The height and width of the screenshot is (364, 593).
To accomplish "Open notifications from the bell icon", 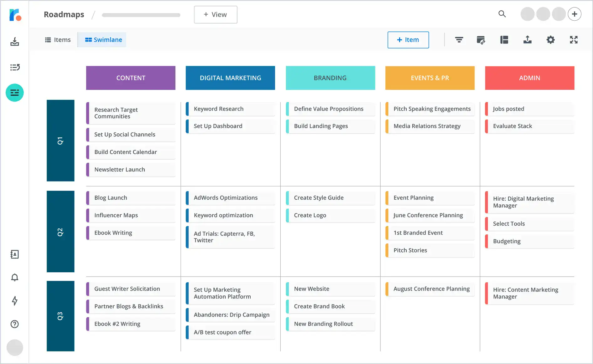I will pos(14,277).
